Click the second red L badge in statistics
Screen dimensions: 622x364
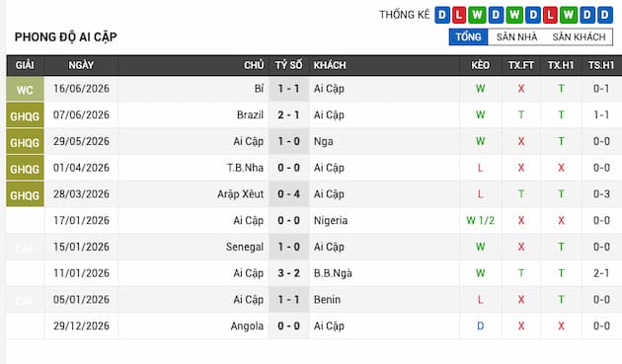click(x=550, y=15)
